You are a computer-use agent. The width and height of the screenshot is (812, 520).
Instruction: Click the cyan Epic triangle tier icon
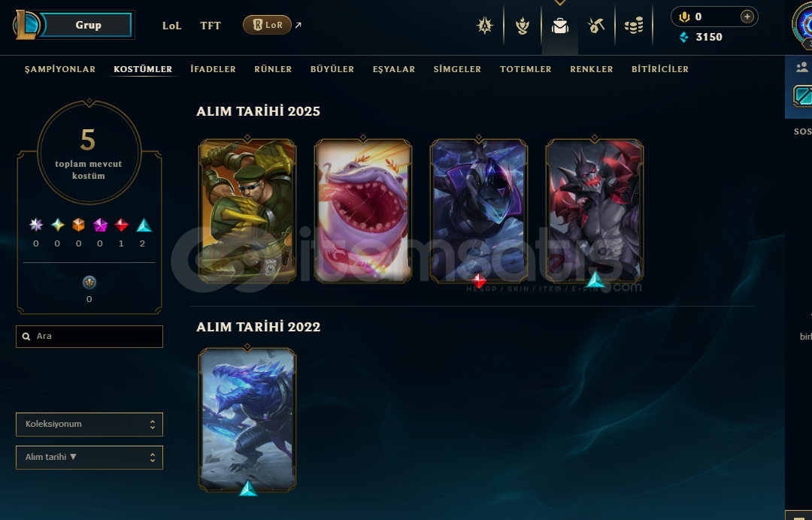coord(144,225)
